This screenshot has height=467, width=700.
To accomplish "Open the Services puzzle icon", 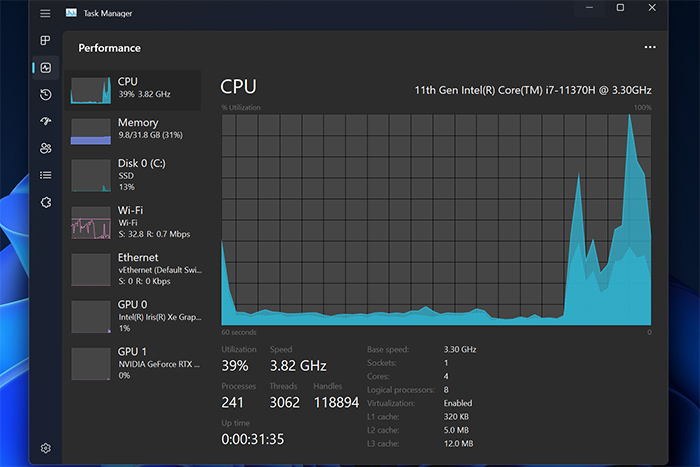I will coord(46,202).
